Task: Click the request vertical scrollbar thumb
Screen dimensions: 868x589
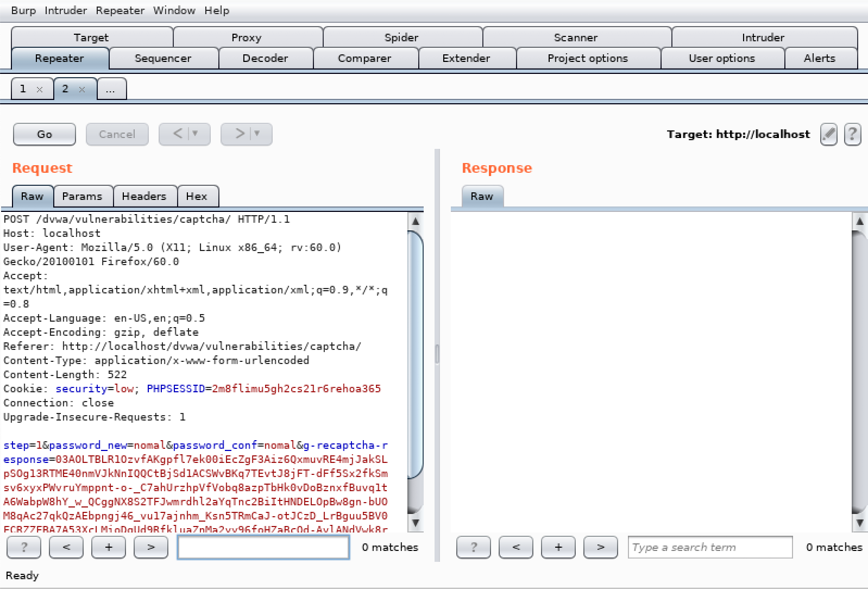Action: [x=416, y=355]
